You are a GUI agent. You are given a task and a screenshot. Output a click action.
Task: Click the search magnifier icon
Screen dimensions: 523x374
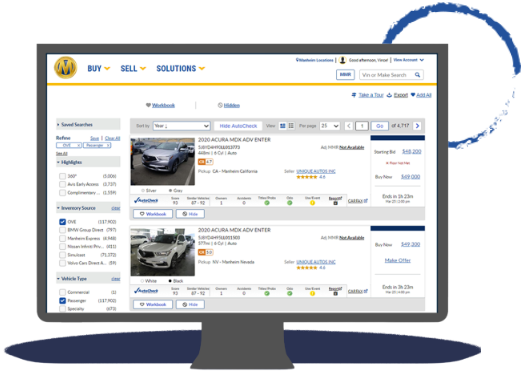pyautogui.click(x=417, y=75)
